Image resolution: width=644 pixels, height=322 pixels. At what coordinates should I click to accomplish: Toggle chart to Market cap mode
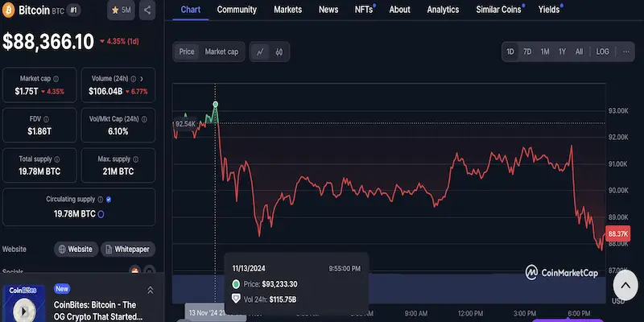[221, 52]
